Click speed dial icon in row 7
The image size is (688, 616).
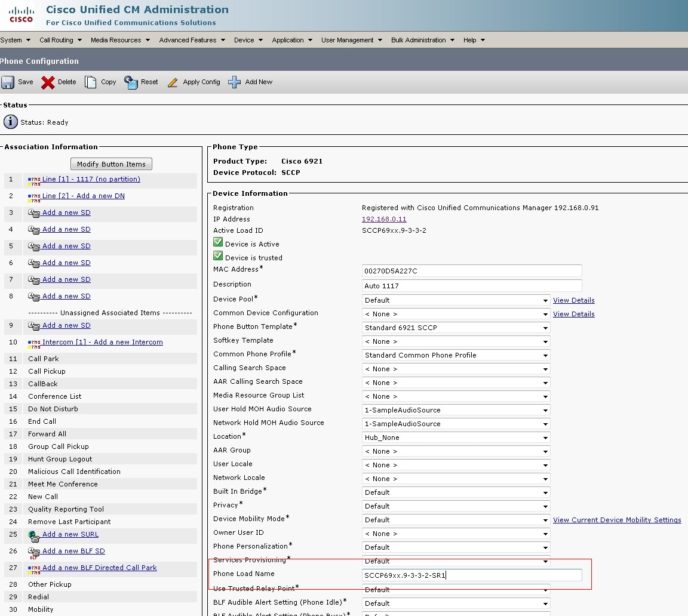pos(34,280)
